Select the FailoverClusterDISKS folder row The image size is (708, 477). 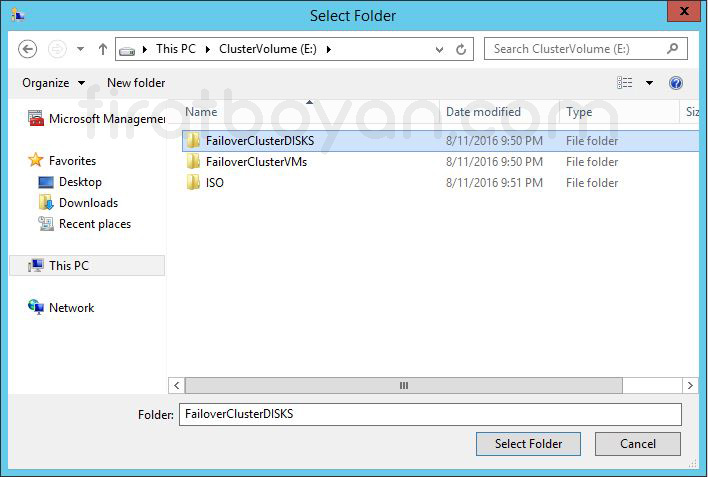tap(440, 141)
